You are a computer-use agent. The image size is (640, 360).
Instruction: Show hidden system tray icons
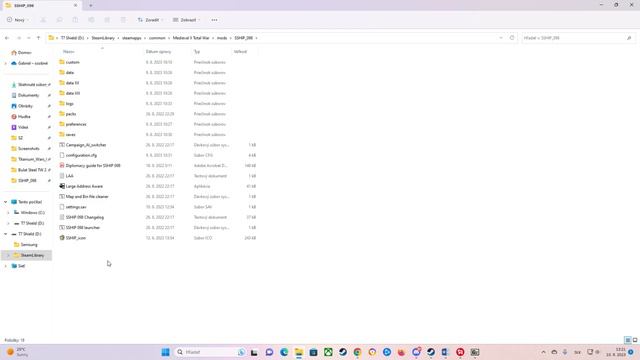543,352
